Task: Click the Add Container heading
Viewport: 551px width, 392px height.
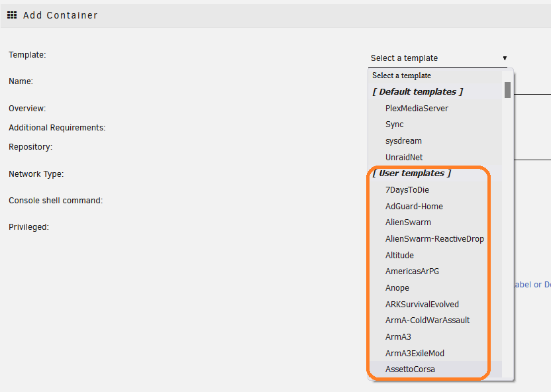Action: tap(60, 15)
